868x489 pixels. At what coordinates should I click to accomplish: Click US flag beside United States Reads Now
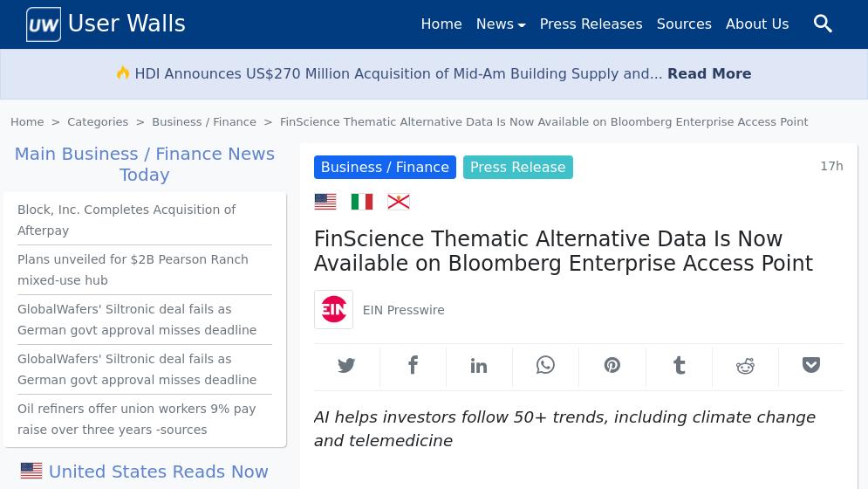31,471
